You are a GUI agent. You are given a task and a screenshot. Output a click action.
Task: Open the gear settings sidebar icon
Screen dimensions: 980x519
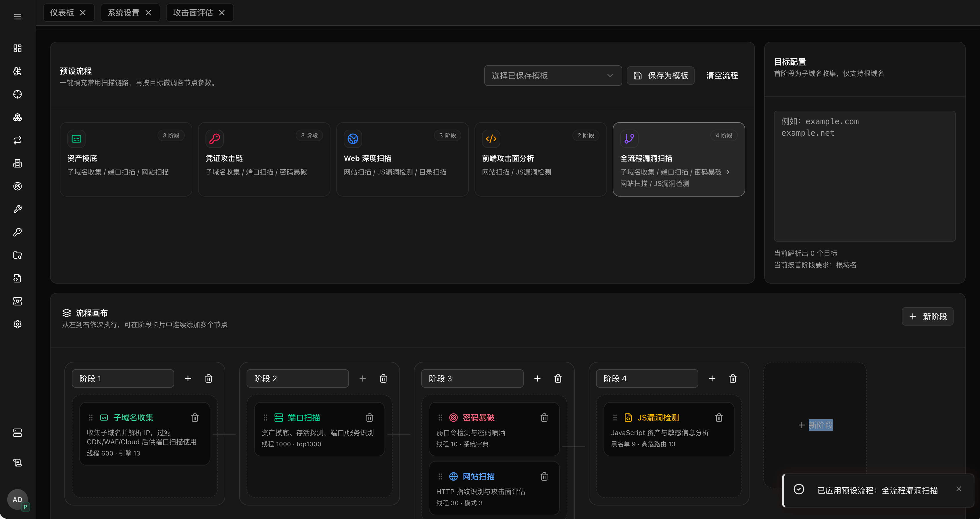click(x=18, y=324)
